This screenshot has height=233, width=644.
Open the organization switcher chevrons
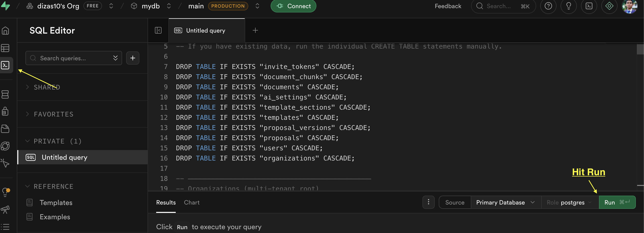point(111,6)
